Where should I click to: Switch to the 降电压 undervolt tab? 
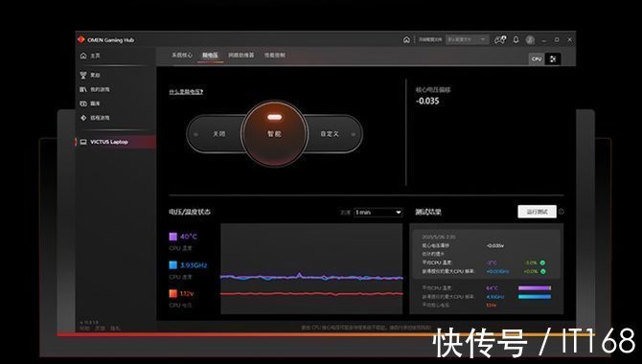[210, 56]
